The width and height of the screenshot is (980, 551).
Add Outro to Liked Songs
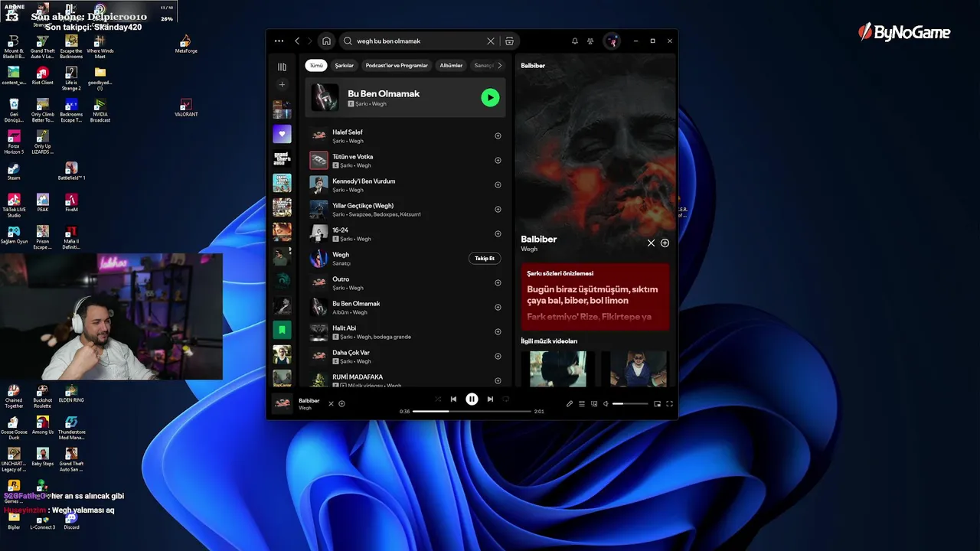coord(498,283)
